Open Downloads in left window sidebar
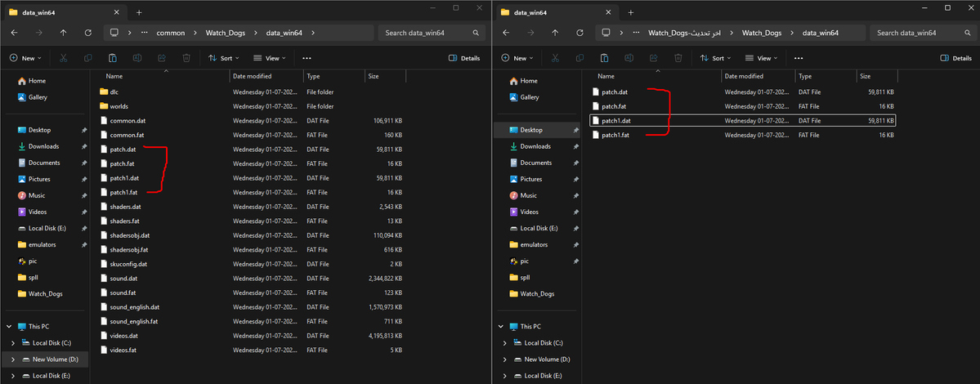Viewport: 980px width, 384px height. pos(38,146)
